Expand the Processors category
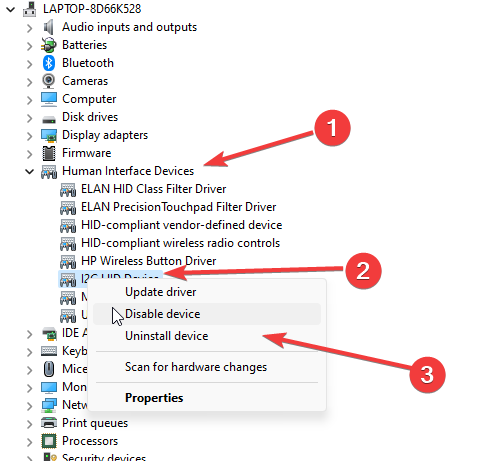This screenshot has width=503, height=461. click(x=29, y=442)
